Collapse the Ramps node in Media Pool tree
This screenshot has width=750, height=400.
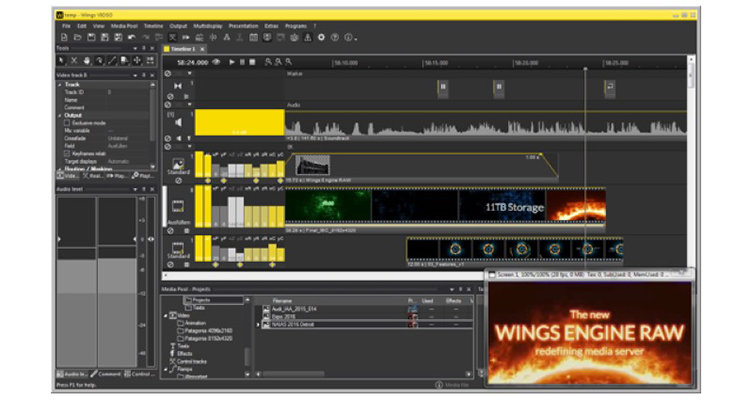pos(166,369)
